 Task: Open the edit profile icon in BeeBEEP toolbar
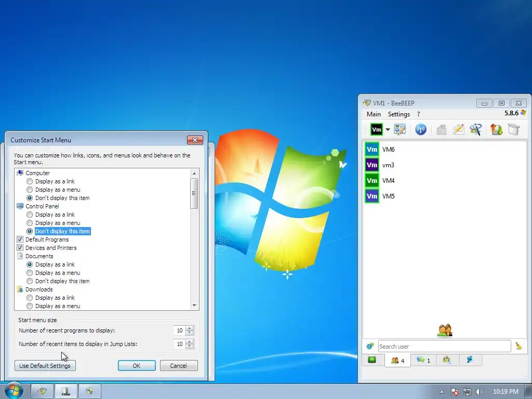pyautogui.click(x=400, y=129)
